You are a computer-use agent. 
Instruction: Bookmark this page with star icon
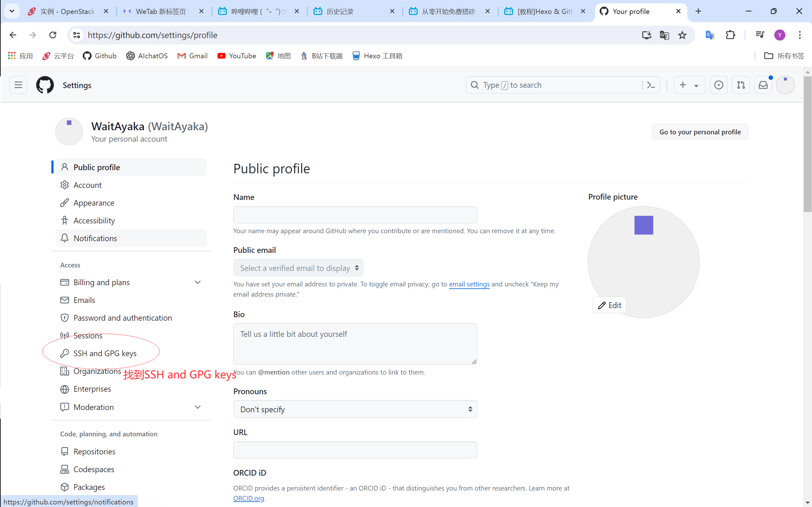682,35
